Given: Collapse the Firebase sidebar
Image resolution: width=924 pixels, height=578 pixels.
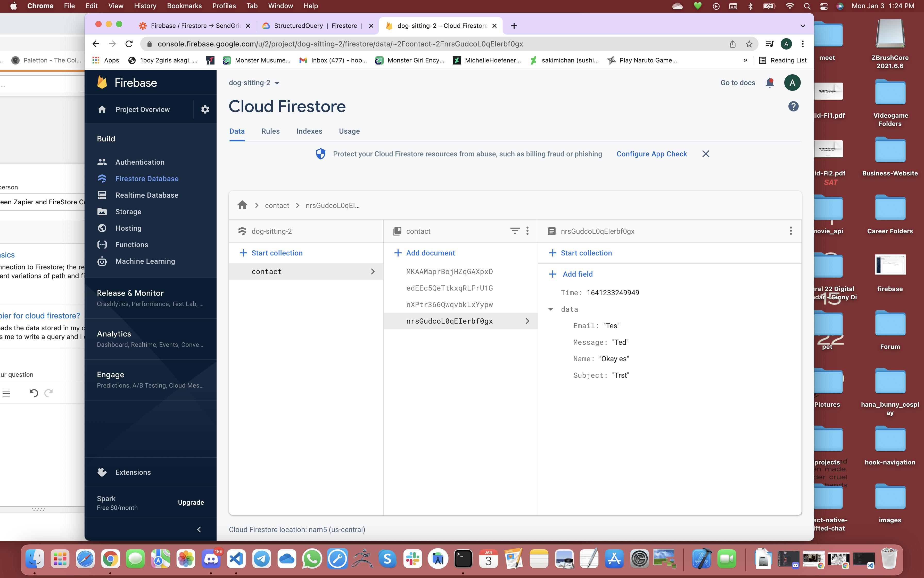Looking at the screenshot, I should (199, 529).
